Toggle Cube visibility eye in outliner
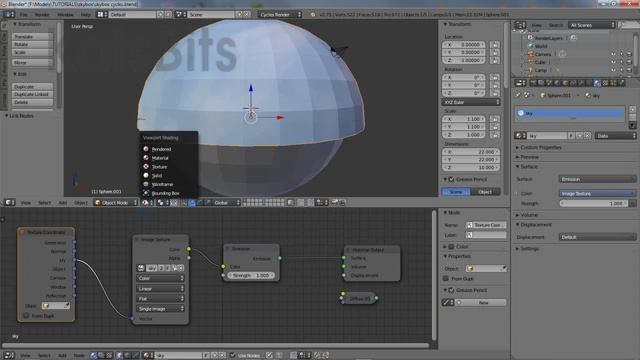Screen dimensions: 640x360 point(613,62)
